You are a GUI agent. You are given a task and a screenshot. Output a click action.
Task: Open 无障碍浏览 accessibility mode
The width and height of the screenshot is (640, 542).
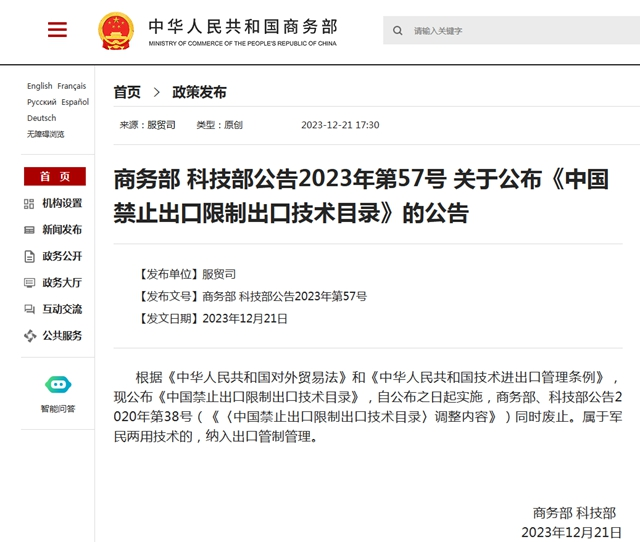(x=46, y=134)
